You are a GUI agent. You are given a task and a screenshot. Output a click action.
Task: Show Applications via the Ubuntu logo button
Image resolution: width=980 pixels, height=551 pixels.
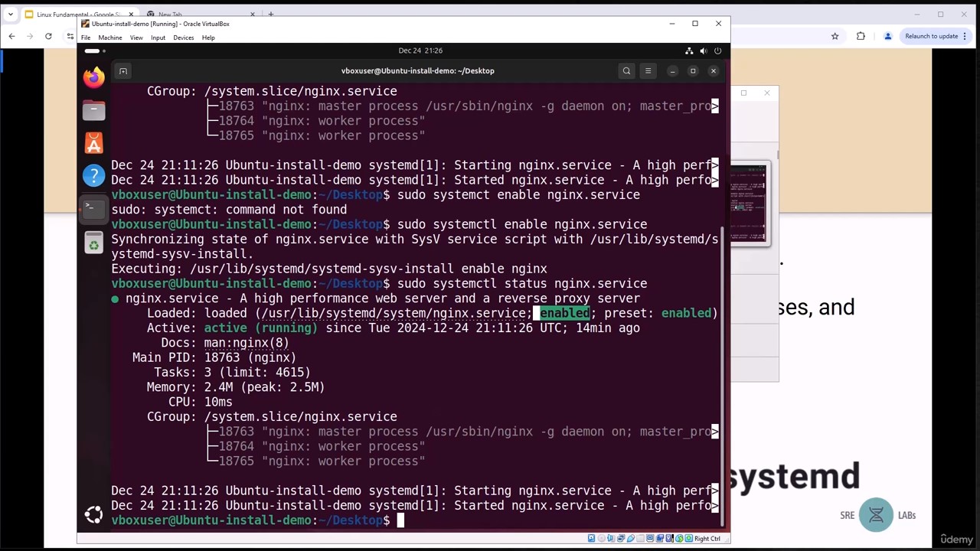pos(93,515)
